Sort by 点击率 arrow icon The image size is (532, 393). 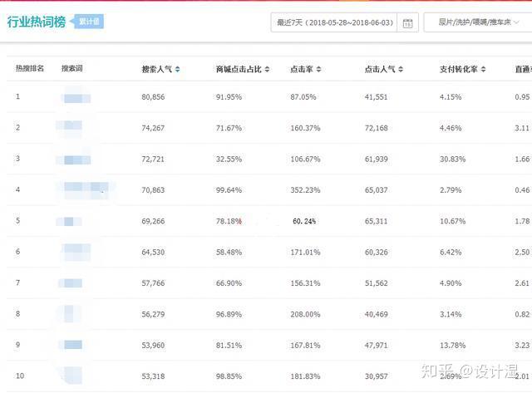318,69
